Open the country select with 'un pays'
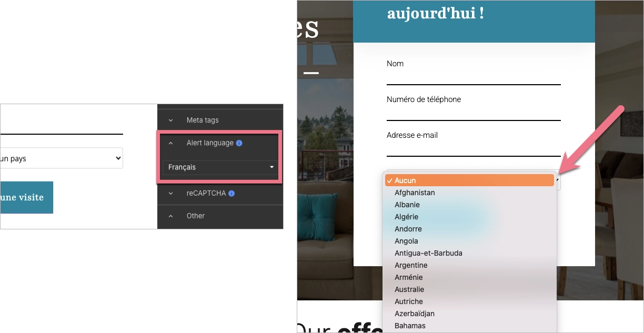644x333 pixels. [62, 158]
